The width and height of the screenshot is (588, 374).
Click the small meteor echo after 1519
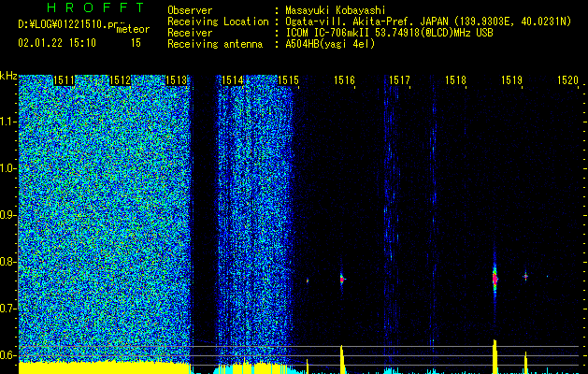(x=525, y=277)
